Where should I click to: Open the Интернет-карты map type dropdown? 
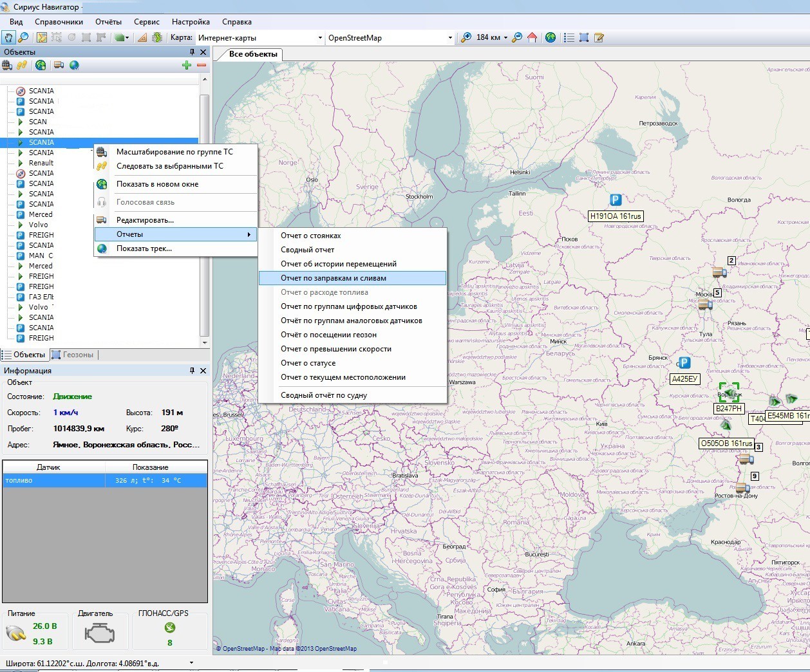pyautogui.click(x=320, y=38)
